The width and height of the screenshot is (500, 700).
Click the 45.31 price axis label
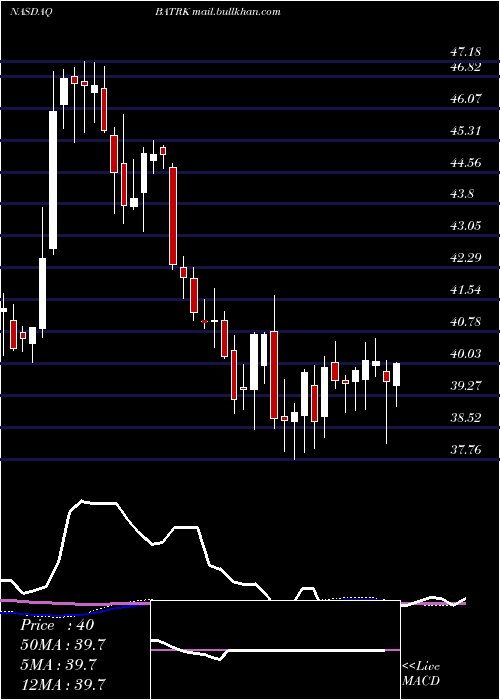pos(466,131)
